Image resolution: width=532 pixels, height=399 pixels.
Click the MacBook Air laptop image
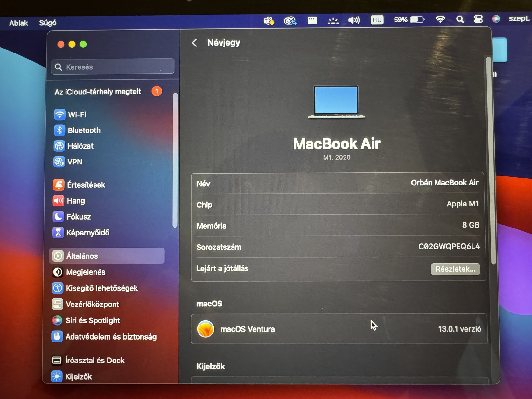(x=336, y=102)
